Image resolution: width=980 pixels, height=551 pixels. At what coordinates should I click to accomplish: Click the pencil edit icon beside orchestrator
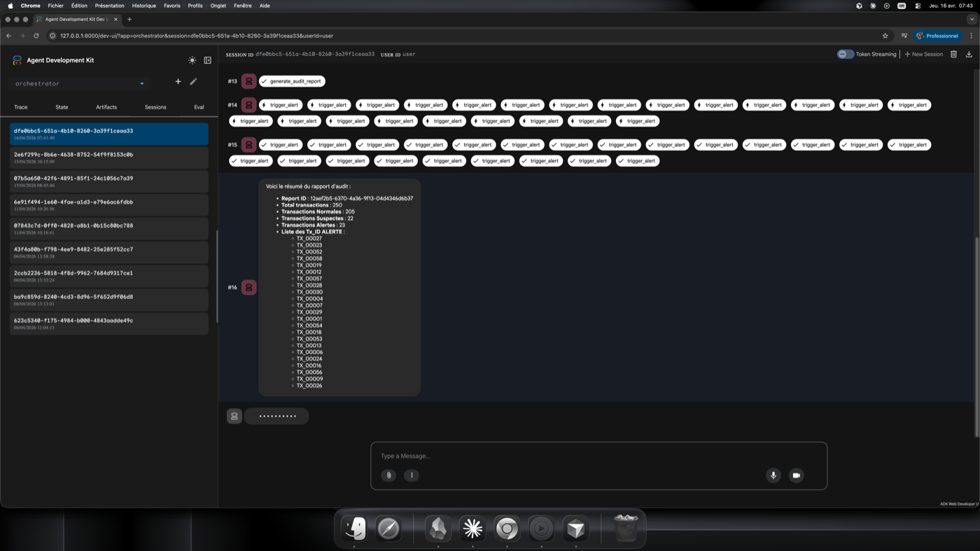click(x=193, y=82)
